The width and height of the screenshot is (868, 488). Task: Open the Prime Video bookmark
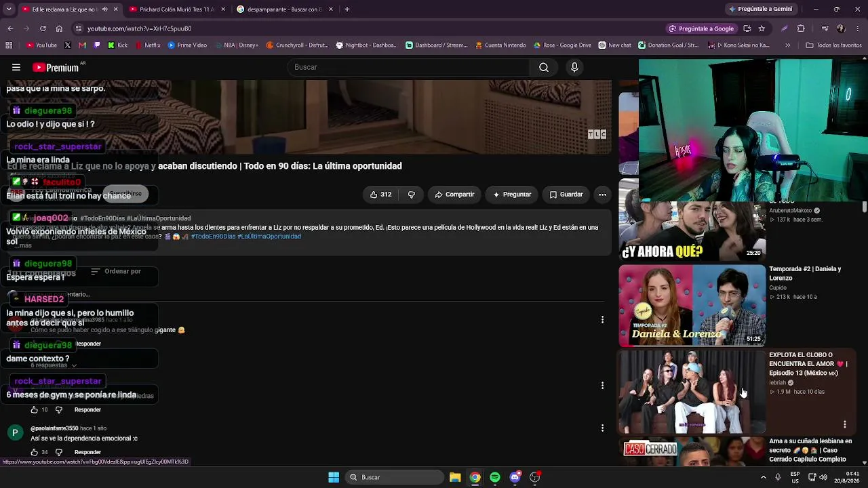tap(187, 45)
